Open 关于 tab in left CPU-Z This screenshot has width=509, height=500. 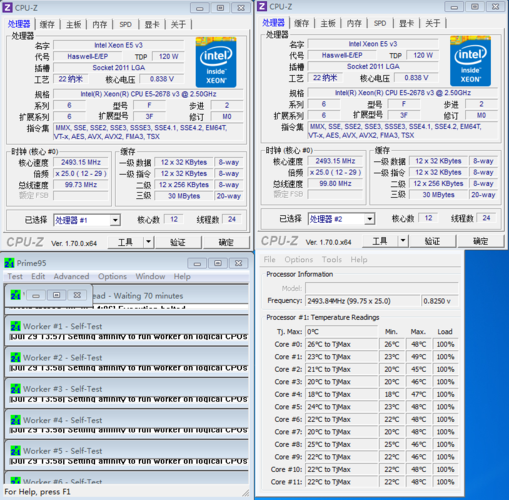[x=178, y=24]
